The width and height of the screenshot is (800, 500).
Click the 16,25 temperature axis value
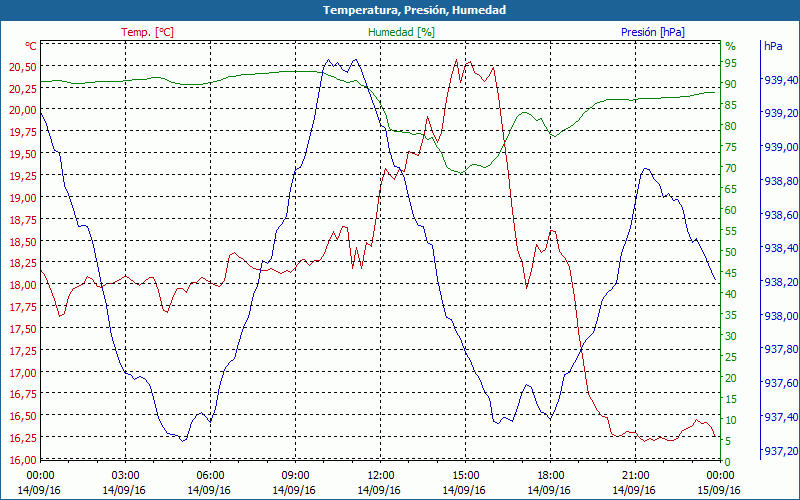(23, 438)
